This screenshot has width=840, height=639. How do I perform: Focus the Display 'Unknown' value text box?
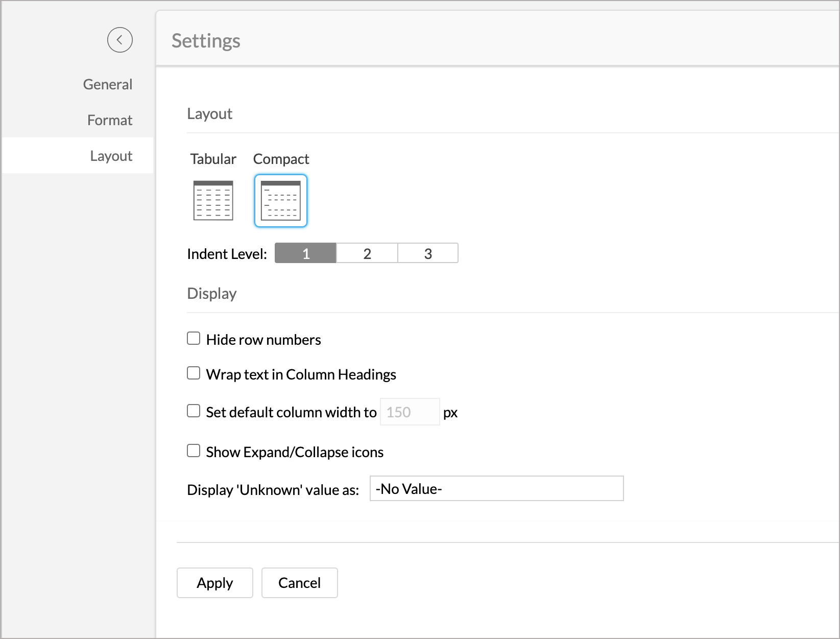496,489
